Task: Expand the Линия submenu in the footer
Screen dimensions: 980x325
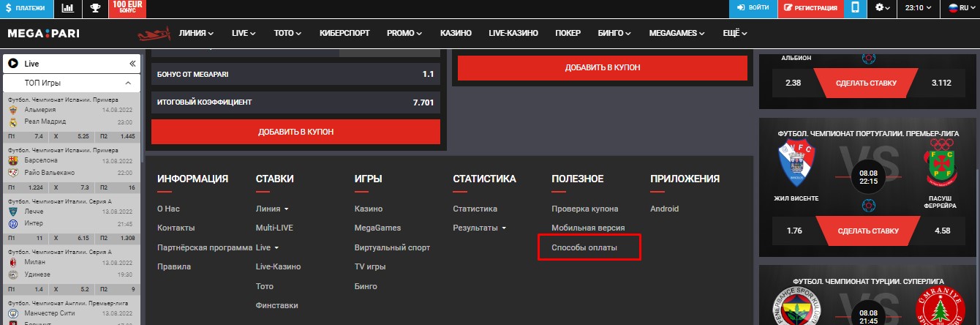Action: coord(272,209)
